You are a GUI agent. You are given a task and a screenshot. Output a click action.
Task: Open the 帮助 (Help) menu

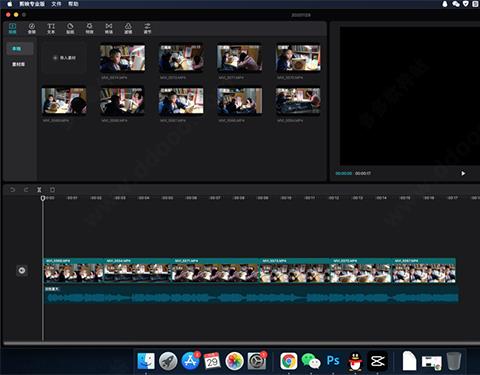[x=73, y=4]
